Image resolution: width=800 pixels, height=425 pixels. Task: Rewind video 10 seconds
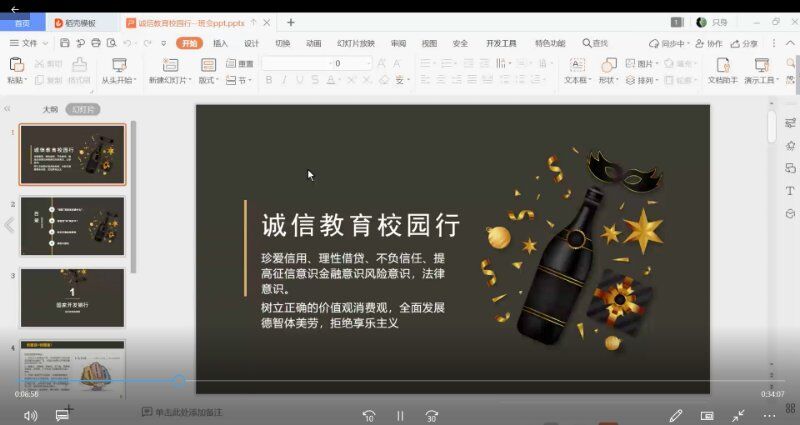click(x=368, y=415)
